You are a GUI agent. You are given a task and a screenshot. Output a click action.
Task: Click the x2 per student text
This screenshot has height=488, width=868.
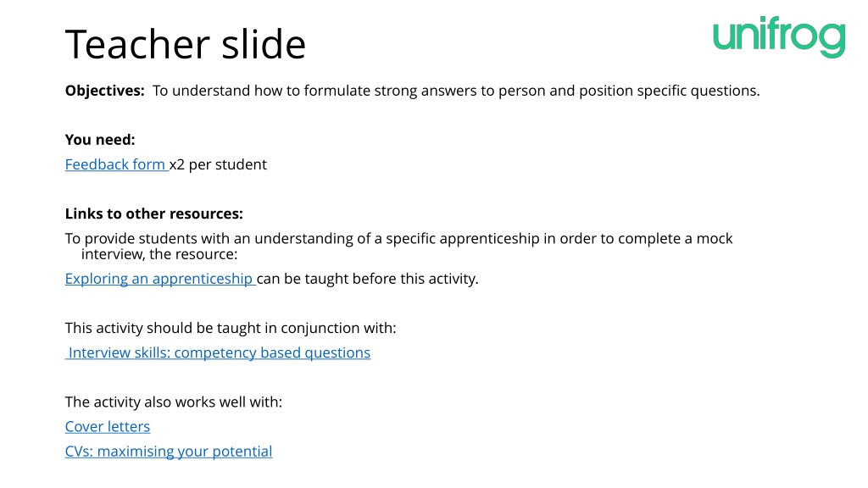(218, 165)
